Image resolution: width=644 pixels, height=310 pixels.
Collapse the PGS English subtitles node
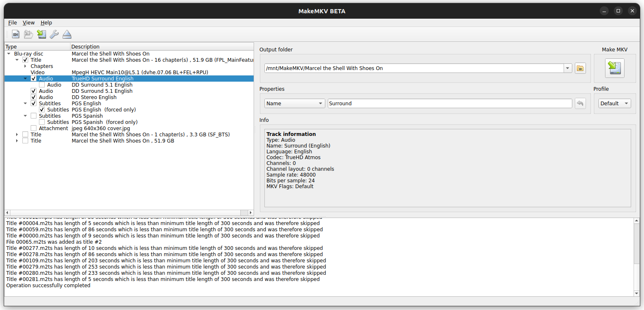point(25,104)
